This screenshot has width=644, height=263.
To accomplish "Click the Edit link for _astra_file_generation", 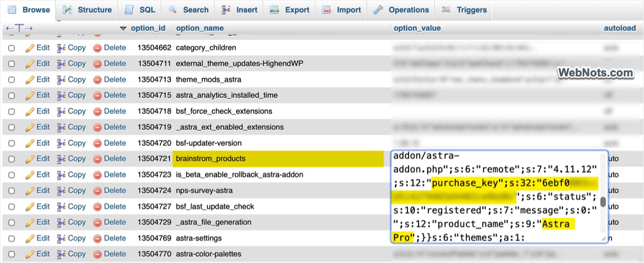I will 43,222.
